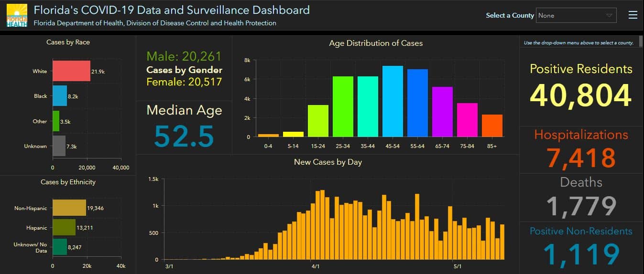This screenshot has width=644, height=274.
Task: Click the Black race bar
Action: pos(60,96)
